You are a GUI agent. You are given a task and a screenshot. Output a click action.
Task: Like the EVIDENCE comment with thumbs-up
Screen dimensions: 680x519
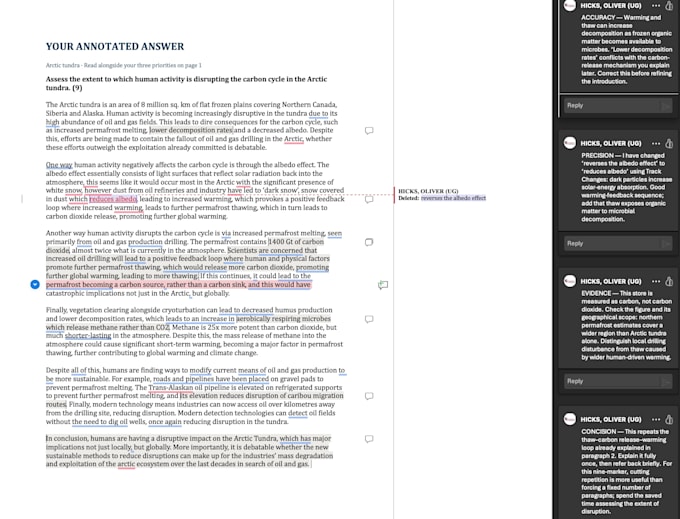click(x=669, y=281)
